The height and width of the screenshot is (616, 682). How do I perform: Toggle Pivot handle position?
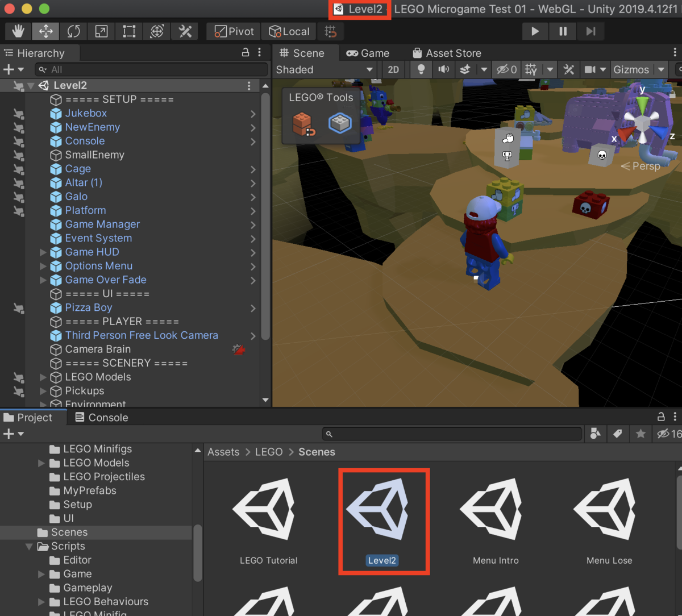click(x=234, y=31)
